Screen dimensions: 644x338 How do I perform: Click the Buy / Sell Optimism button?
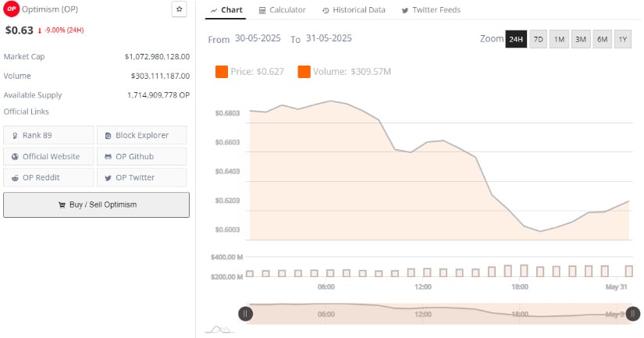pos(97,205)
